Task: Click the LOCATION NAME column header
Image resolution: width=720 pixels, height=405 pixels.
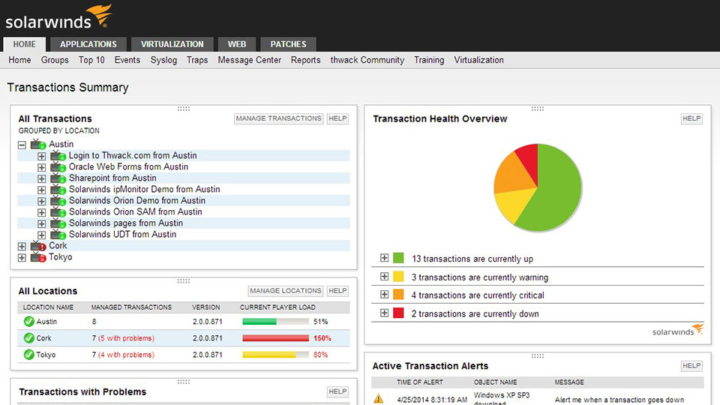Action: pos(48,307)
